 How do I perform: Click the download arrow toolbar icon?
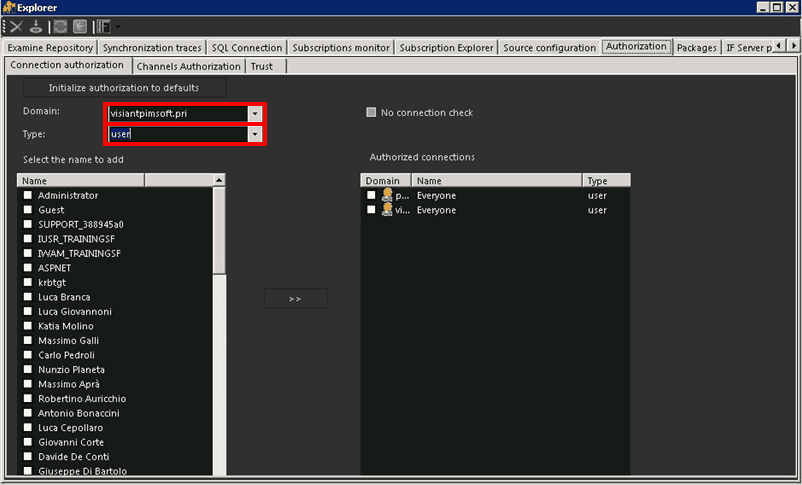point(36,27)
